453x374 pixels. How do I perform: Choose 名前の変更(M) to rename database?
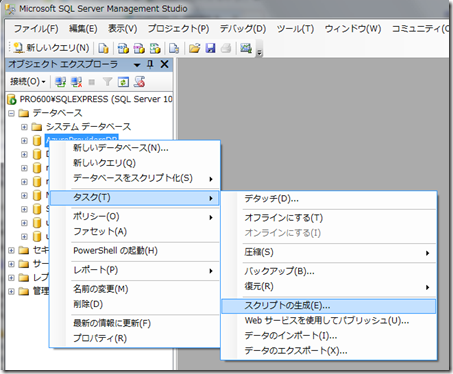[x=135, y=289]
